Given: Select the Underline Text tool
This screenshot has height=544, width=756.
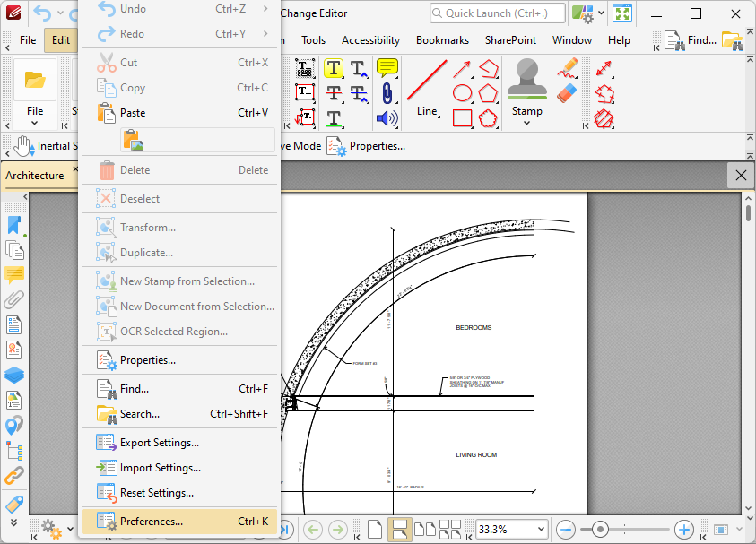Looking at the screenshot, I should coord(334,118).
